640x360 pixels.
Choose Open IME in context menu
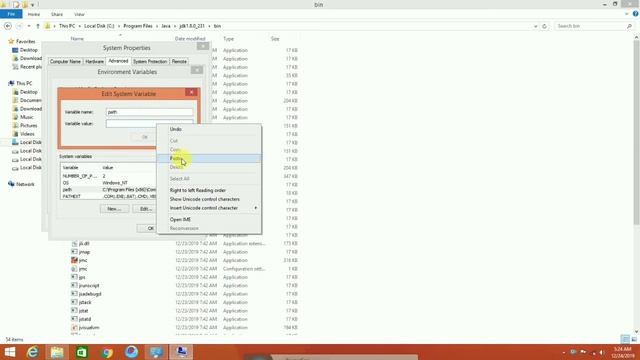coord(180,220)
